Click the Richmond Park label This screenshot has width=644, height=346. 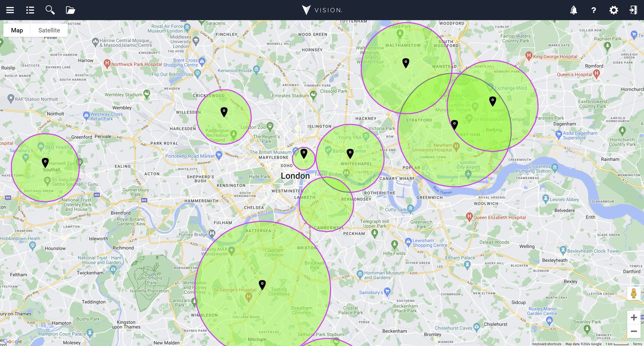click(152, 280)
